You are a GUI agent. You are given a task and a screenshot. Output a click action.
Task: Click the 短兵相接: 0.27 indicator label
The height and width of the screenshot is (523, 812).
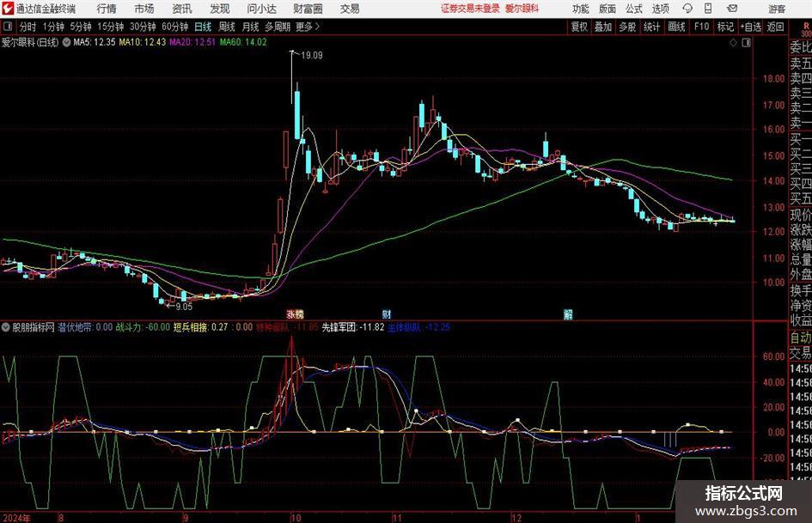click(200, 327)
